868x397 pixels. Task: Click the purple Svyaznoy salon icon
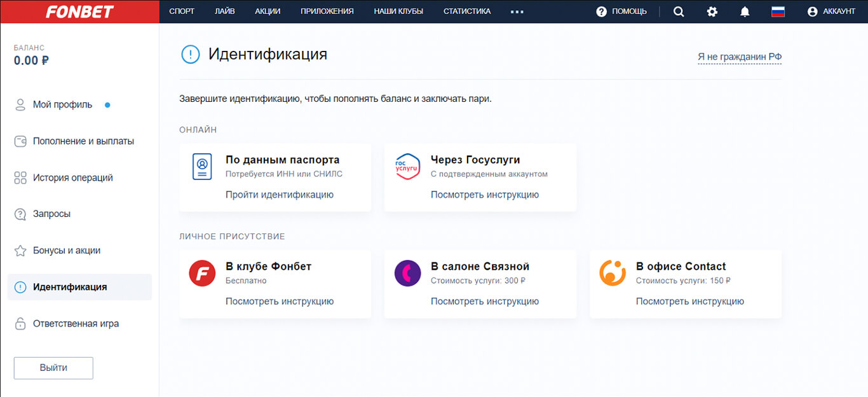(407, 273)
